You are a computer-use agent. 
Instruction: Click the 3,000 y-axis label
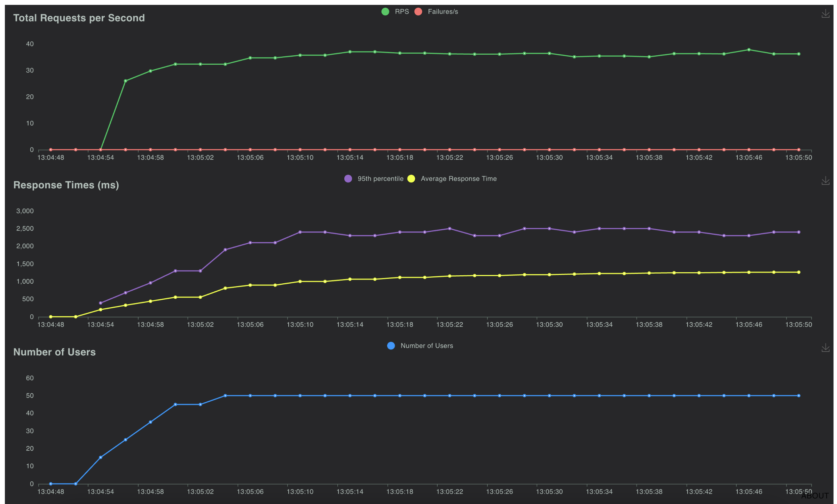pos(25,211)
